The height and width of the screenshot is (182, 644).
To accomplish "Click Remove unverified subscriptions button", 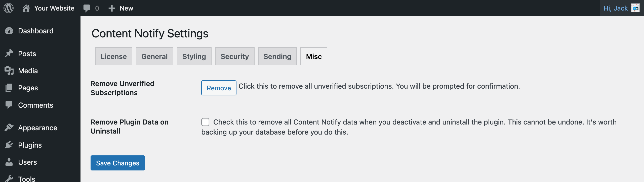I will 219,88.
